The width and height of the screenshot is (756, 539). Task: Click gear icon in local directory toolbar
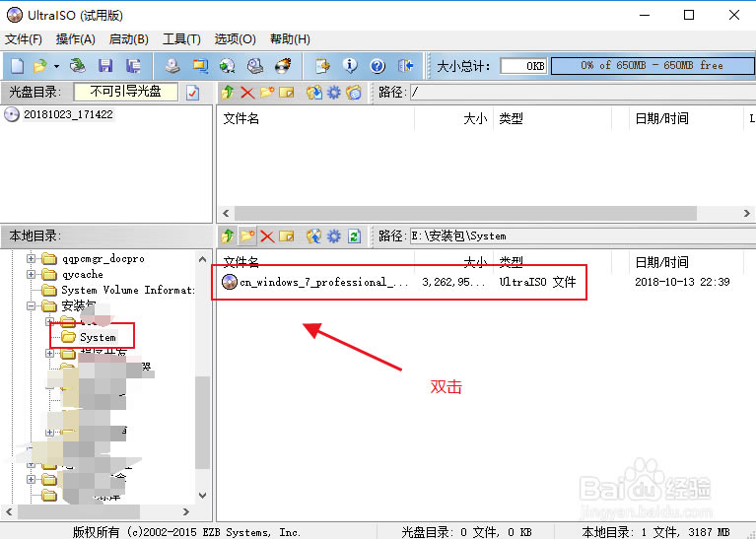333,236
